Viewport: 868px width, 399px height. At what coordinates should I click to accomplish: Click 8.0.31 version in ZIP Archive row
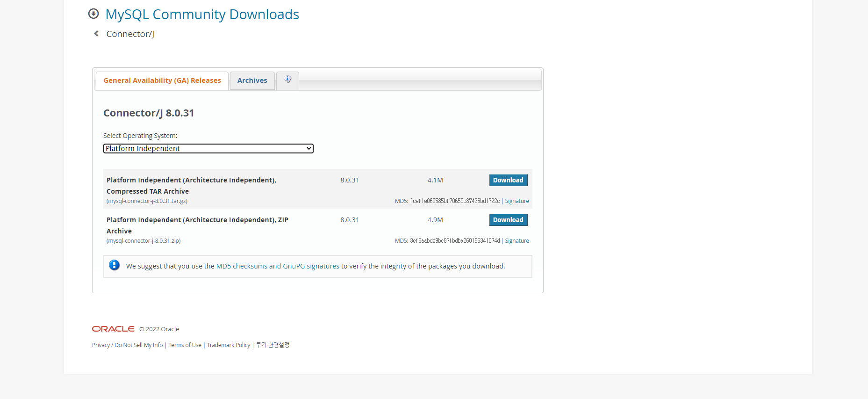[350, 220]
